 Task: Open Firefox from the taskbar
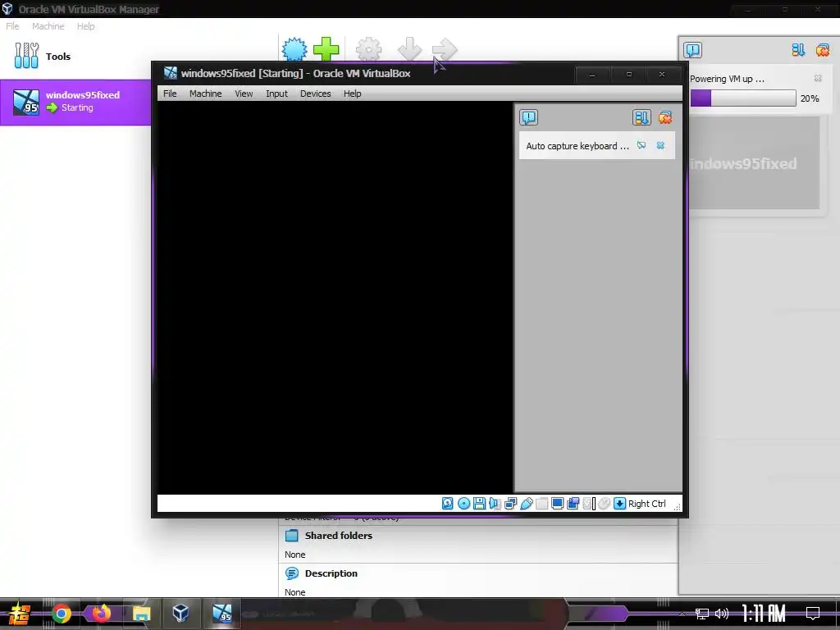tap(101, 614)
